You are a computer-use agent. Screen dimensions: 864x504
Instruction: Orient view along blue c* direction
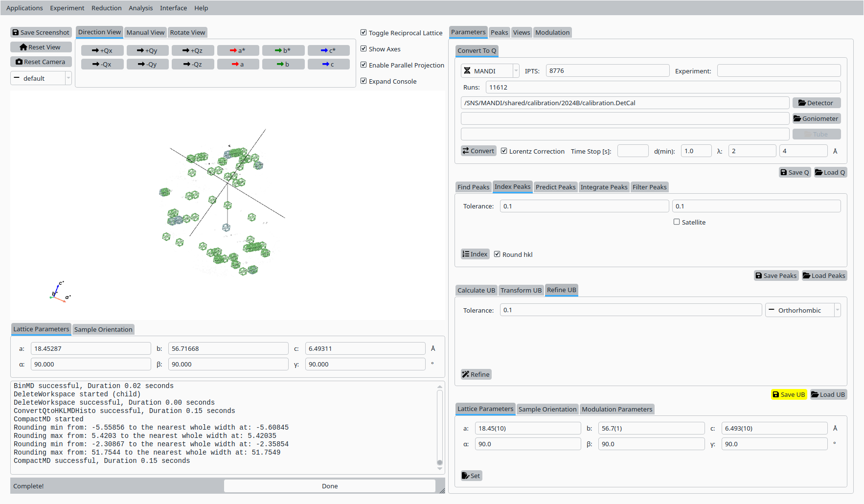(328, 50)
